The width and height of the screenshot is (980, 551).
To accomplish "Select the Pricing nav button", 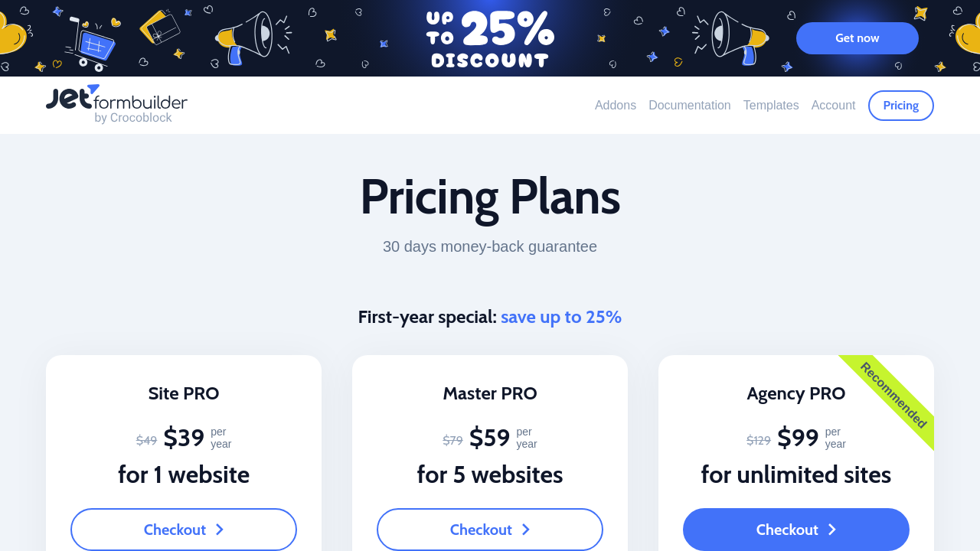I will (901, 106).
